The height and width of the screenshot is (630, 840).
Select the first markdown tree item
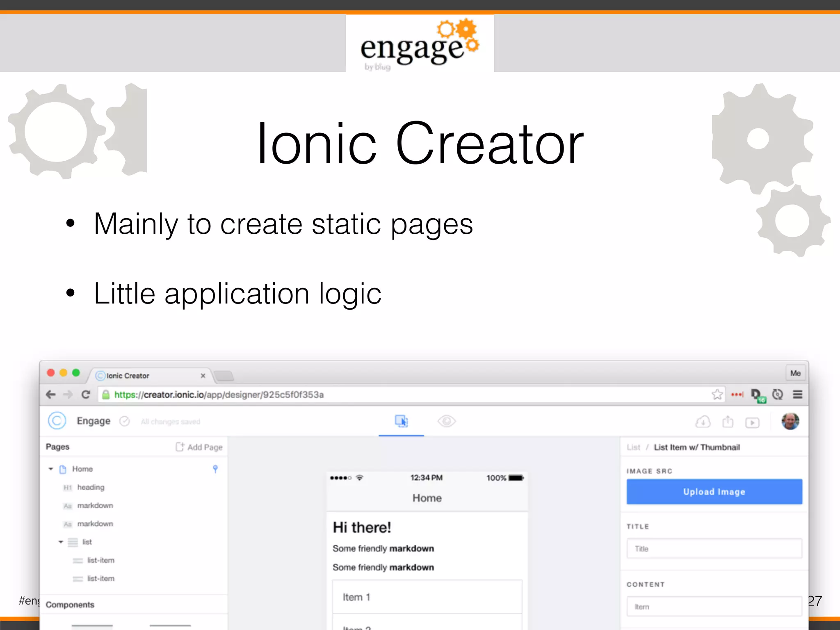tap(95, 505)
